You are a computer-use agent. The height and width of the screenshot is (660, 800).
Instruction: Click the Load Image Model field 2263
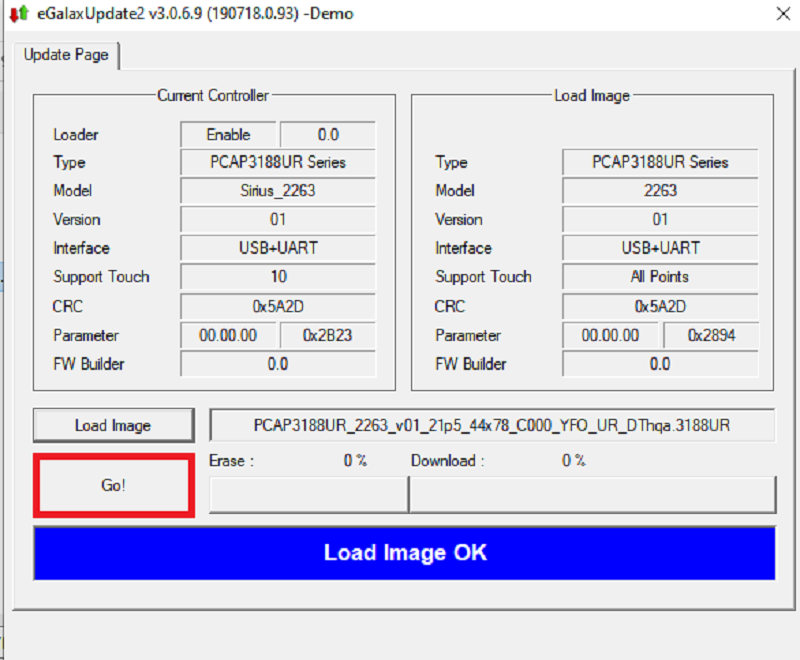coord(660,191)
